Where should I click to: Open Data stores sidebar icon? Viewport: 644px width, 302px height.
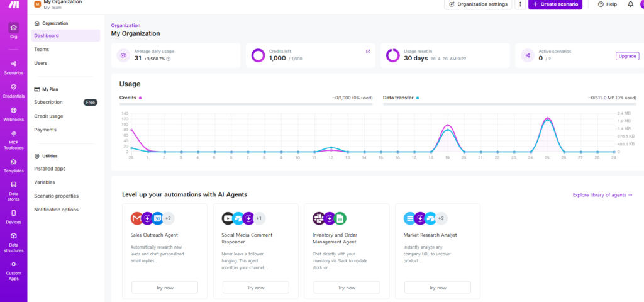click(x=13, y=191)
